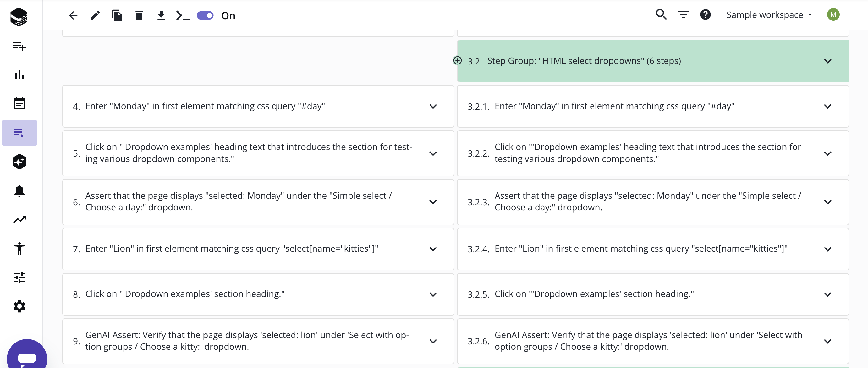Viewport: 868px width, 368px height.
Task: Click the user avatar M button
Action: click(833, 14)
